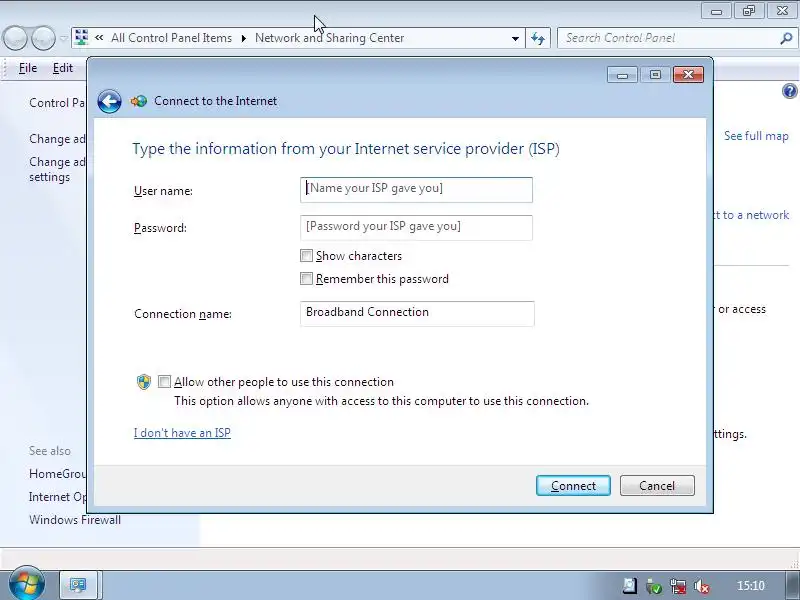This screenshot has height=600, width=800.
Task: Click the Show desktop strip at taskbar end
Action: 792,585
